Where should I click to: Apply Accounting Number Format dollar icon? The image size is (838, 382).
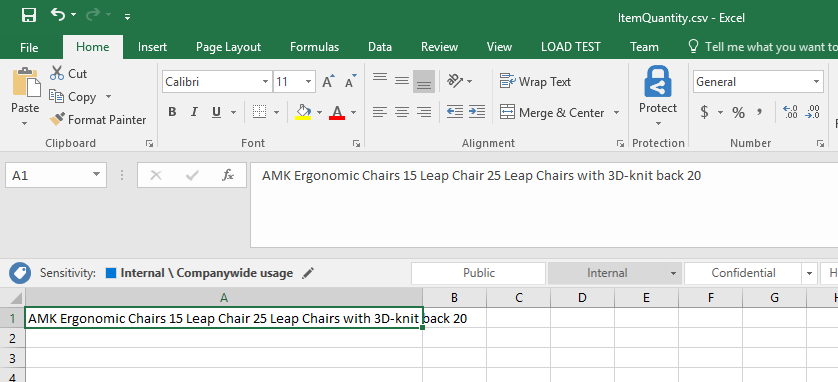pos(705,112)
